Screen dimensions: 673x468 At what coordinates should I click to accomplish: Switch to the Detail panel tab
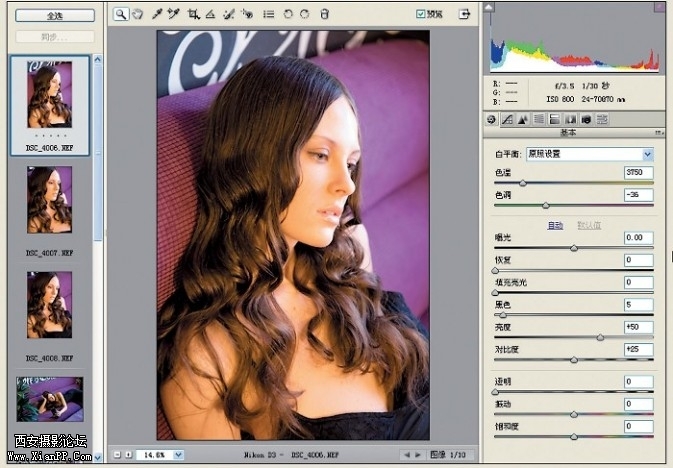523,119
